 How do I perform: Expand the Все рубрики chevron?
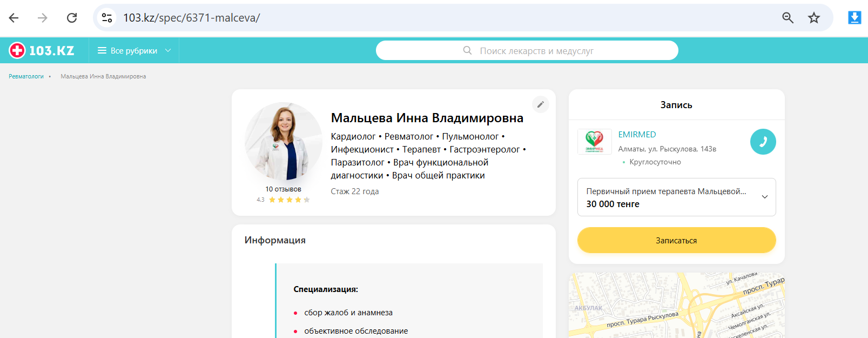[x=168, y=50]
